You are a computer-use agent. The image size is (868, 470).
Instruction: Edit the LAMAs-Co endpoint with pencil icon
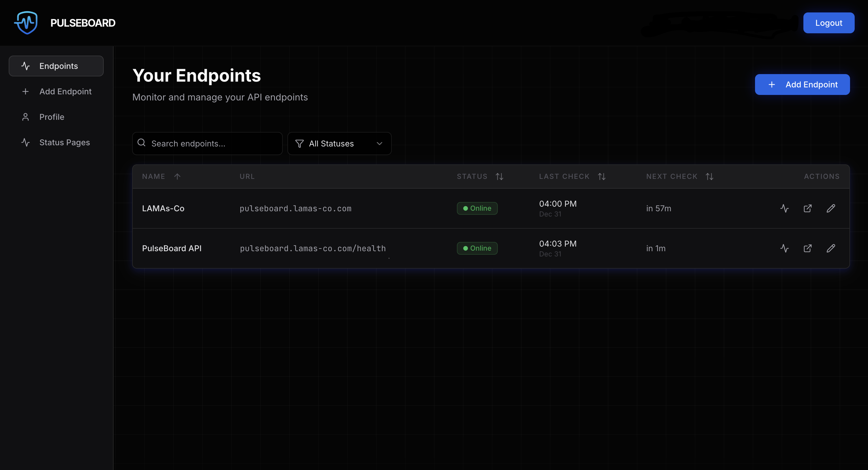pyautogui.click(x=831, y=208)
